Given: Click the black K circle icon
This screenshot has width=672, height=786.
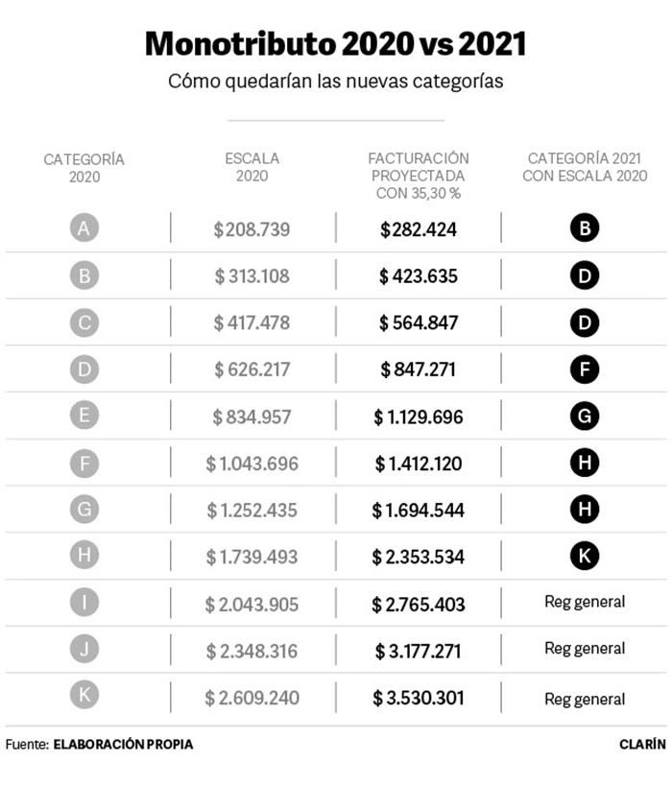Looking at the screenshot, I should coord(585,556).
